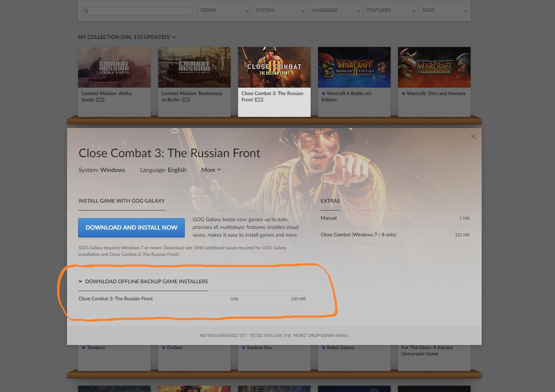The width and height of the screenshot is (555, 392).
Task: Click the search magnifier icon
Action: point(86,11)
